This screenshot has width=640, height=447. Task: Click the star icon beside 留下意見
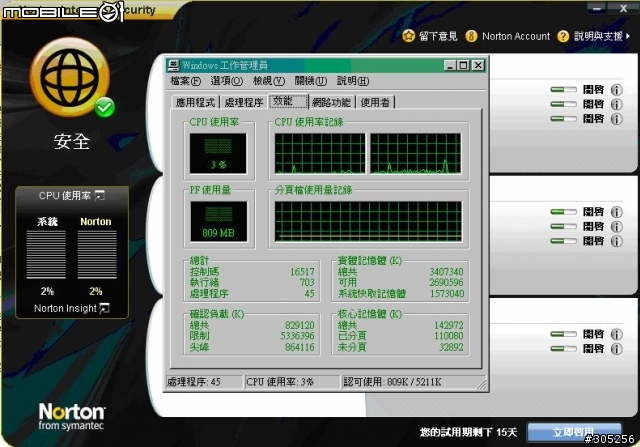(408, 36)
